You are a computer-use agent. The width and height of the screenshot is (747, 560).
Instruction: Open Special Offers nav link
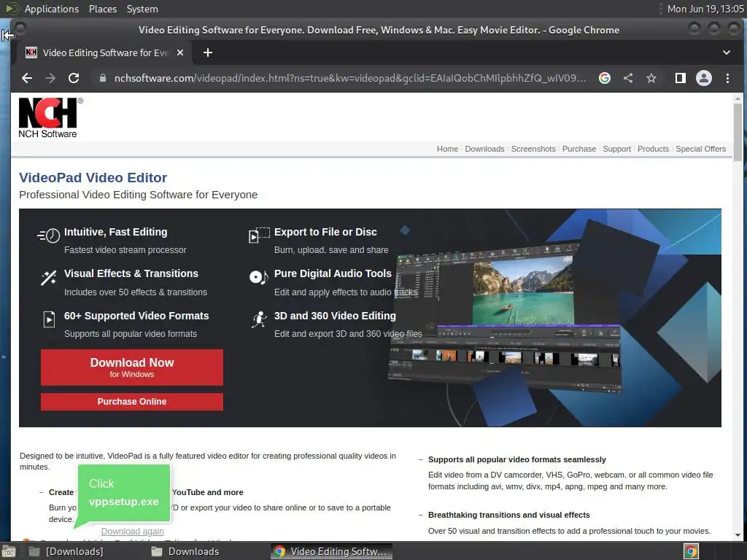(700, 149)
